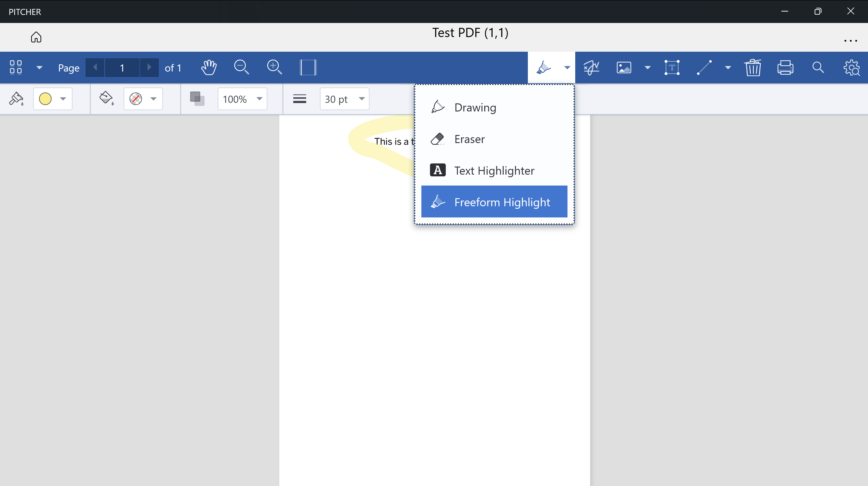Expand the line tool dropdown arrow

click(x=728, y=68)
